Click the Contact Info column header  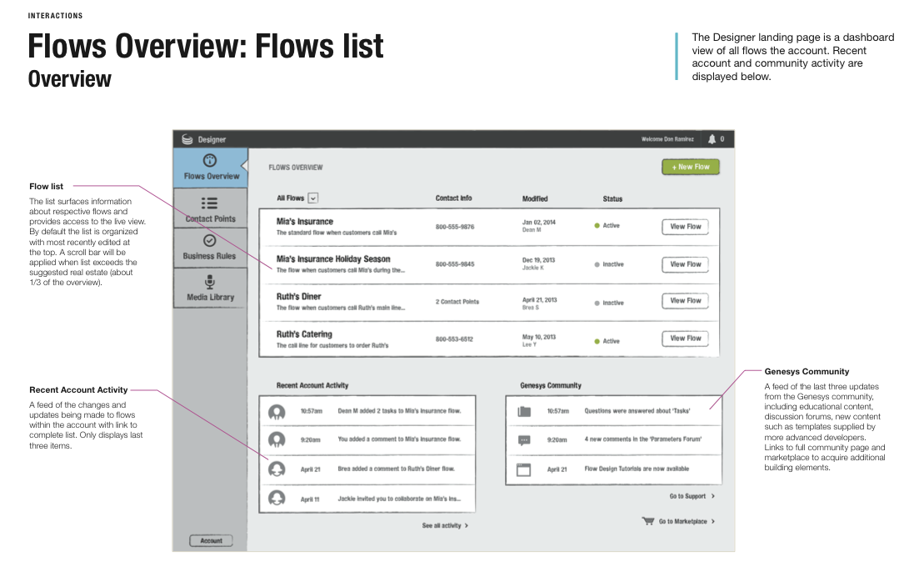pyautogui.click(x=454, y=198)
